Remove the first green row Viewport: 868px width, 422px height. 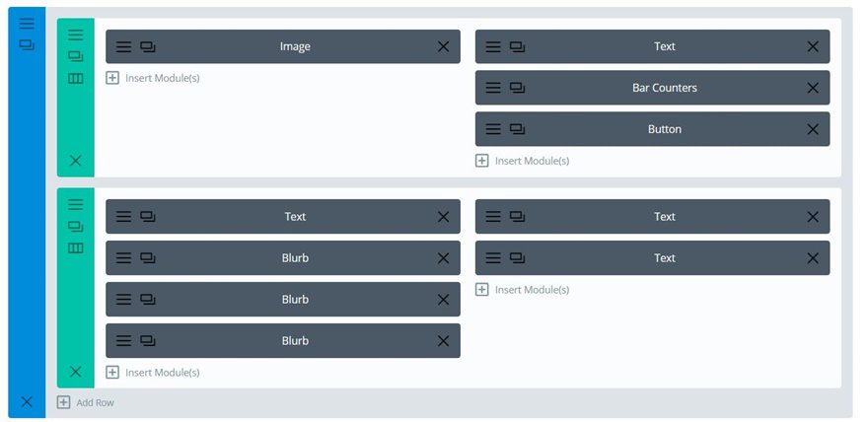click(x=76, y=160)
